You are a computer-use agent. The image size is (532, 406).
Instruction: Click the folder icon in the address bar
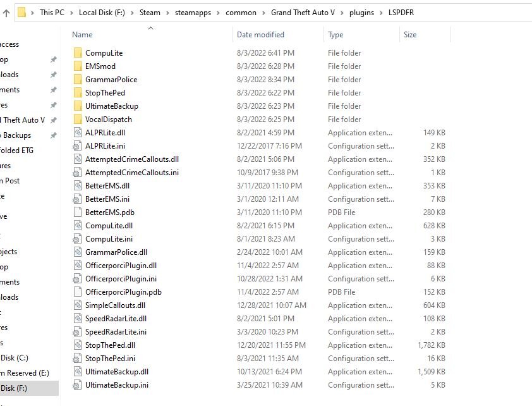[x=21, y=13]
